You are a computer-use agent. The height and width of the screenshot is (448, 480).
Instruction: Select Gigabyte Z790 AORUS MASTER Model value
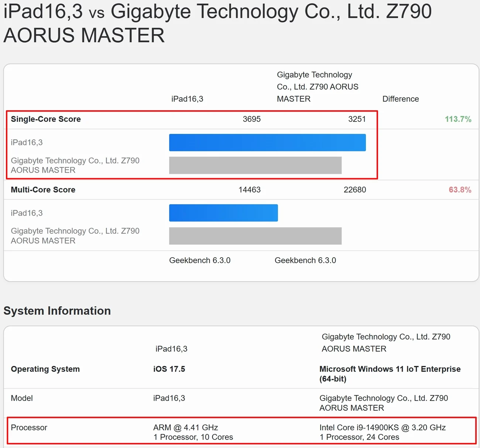[x=384, y=403]
